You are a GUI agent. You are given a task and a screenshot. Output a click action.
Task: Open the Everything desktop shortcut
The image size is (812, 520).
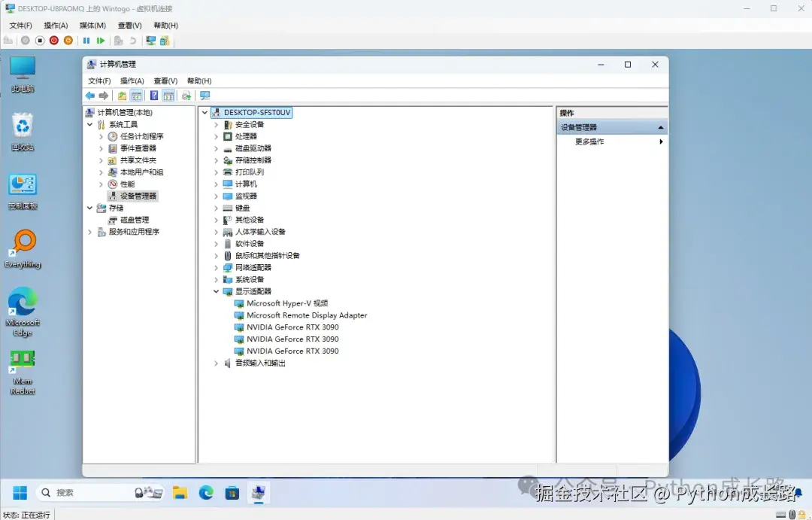click(x=23, y=249)
